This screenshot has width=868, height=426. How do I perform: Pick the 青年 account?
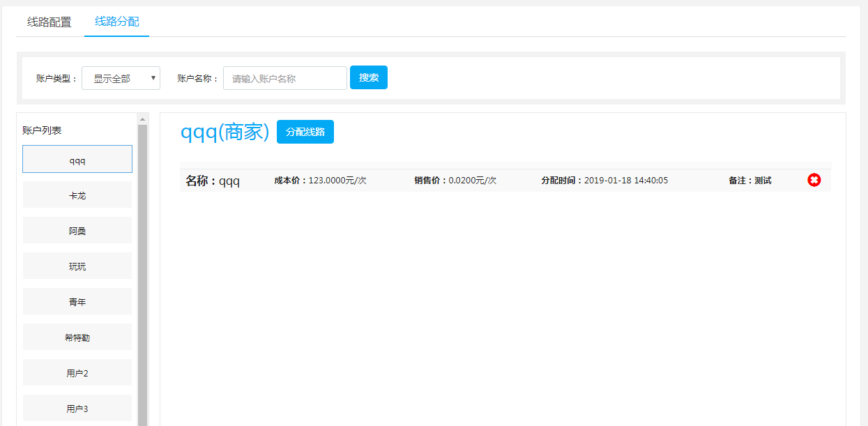click(77, 301)
